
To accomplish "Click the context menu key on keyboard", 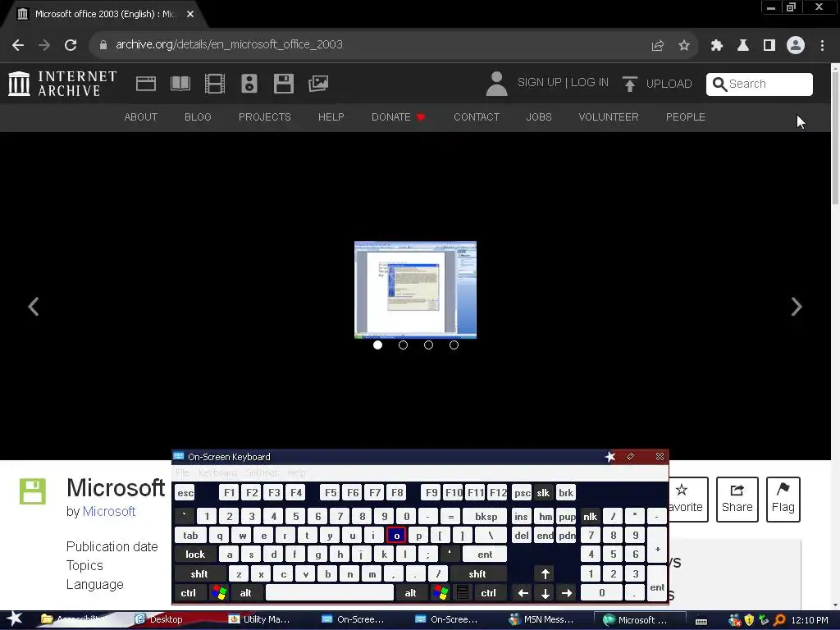I will click(x=463, y=592).
